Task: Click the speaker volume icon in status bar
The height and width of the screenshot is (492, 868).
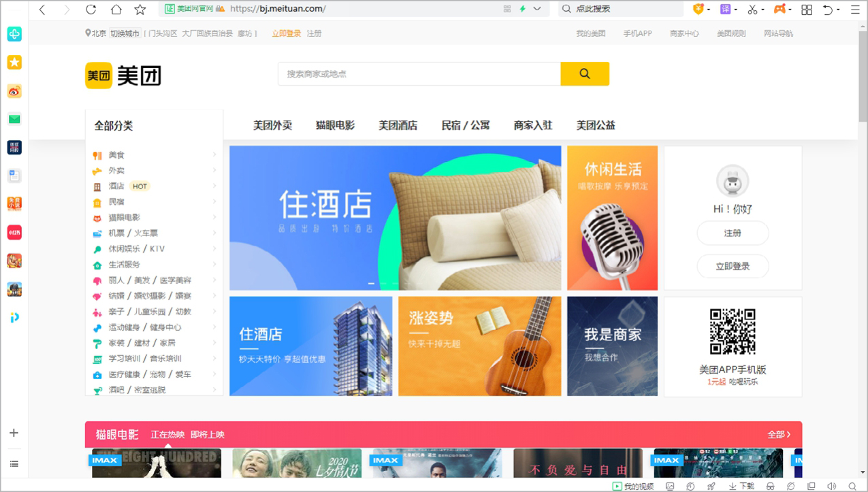Action: [x=831, y=487]
